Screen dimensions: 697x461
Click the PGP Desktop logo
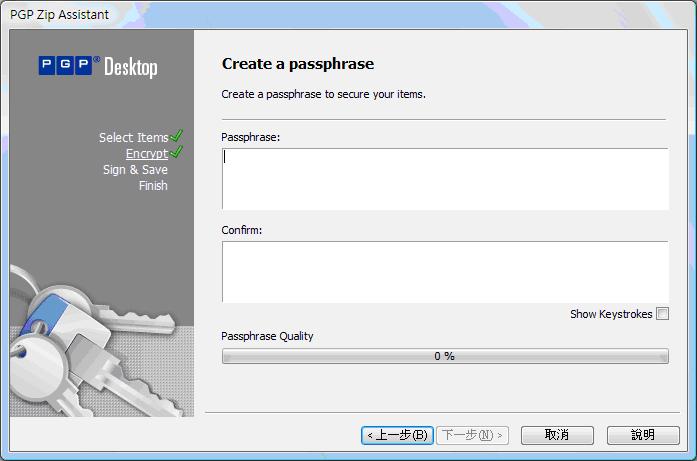point(98,67)
